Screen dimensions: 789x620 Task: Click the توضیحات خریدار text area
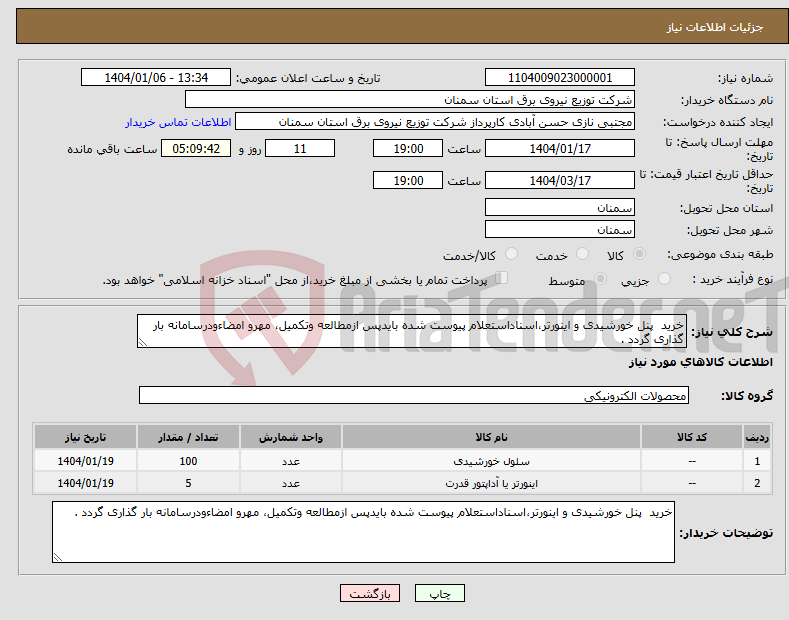point(363,532)
